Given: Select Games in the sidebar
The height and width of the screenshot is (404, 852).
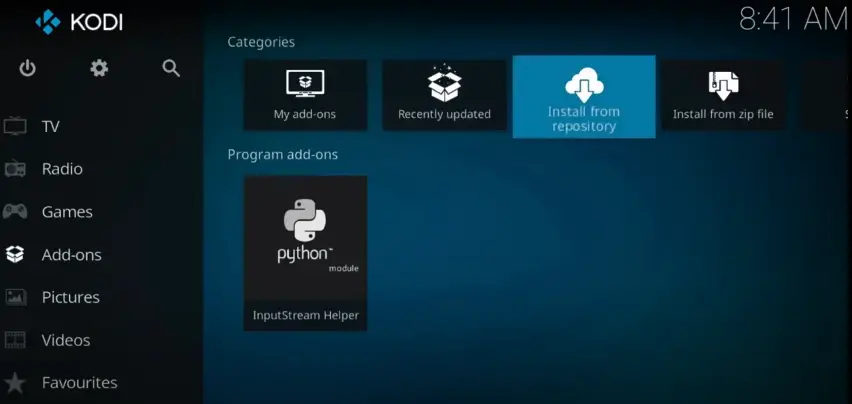Looking at the screenshot, I should (67, 212).
